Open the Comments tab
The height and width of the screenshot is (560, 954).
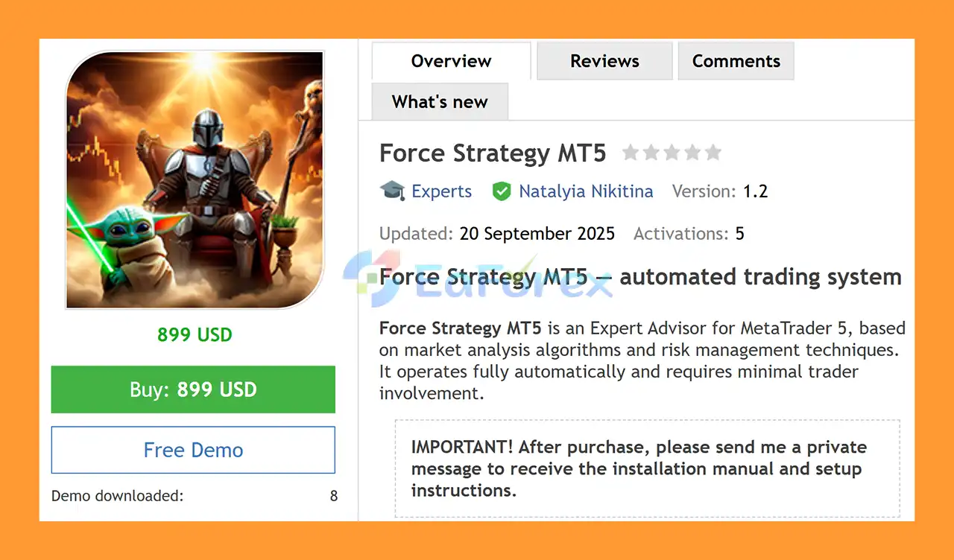coord(736,60)
